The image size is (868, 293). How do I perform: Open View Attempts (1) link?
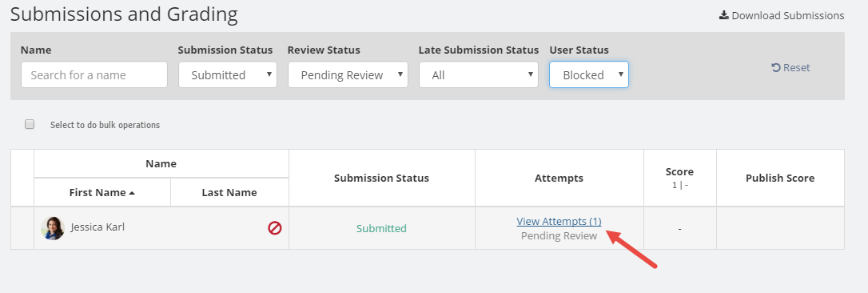pos(559,221)
